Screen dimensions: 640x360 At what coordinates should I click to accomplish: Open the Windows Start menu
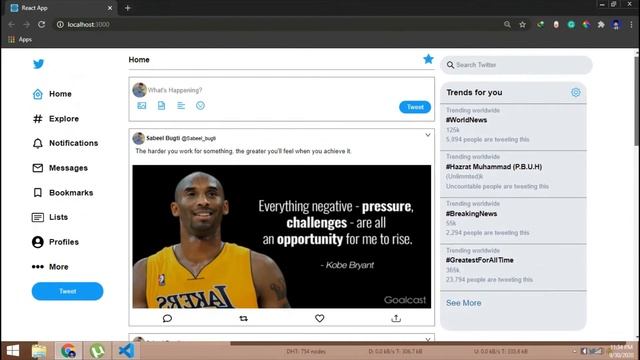pos(13,351)
